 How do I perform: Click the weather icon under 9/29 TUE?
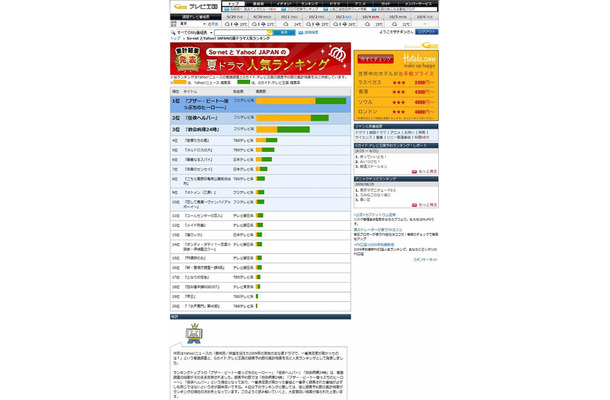231,24
